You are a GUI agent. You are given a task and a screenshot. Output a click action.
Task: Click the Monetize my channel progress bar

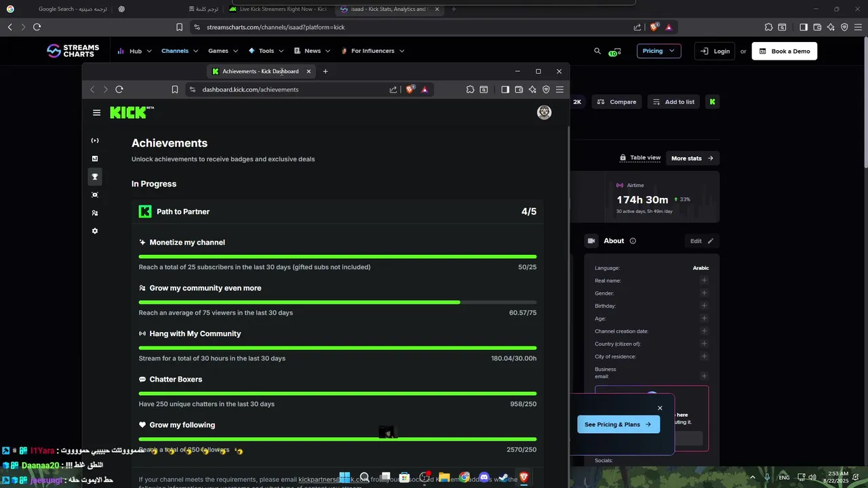[x=338, y=257]
